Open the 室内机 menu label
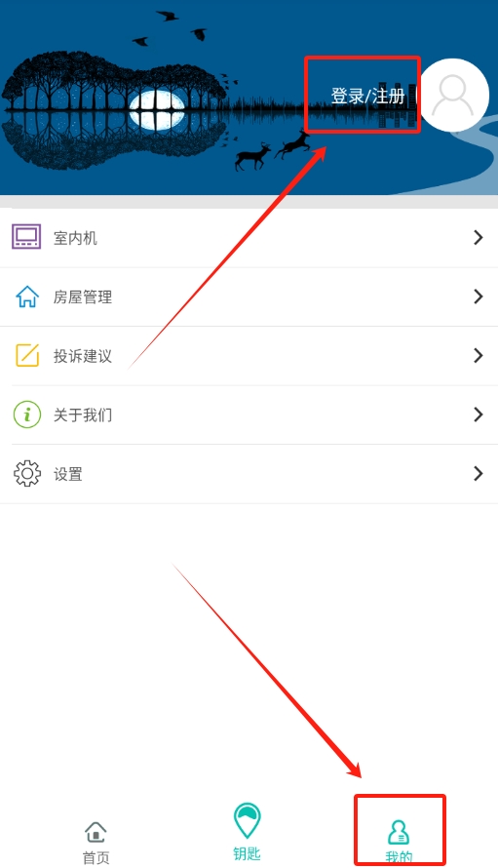 click(x=75, y=238)
